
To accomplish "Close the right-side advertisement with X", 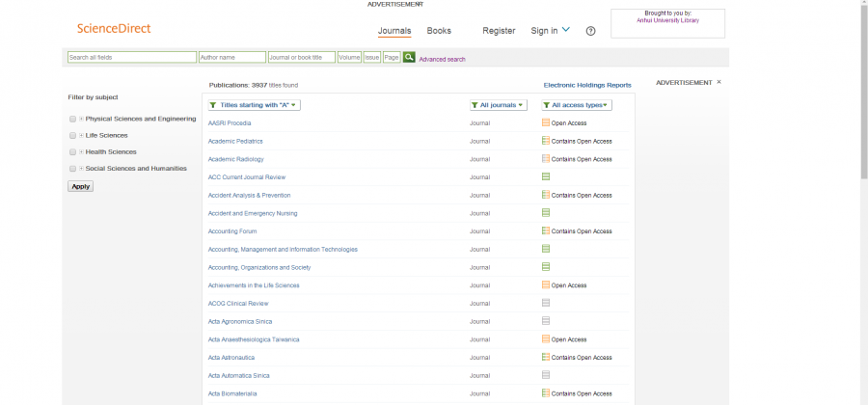I will (x=719, y=82).
